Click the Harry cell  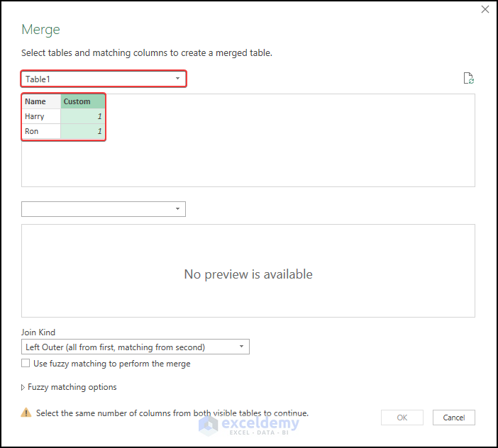[41, 116]
